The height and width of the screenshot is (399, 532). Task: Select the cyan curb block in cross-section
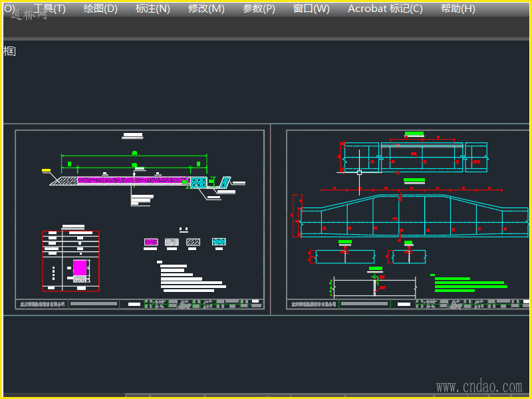click(x=198, y=182)
